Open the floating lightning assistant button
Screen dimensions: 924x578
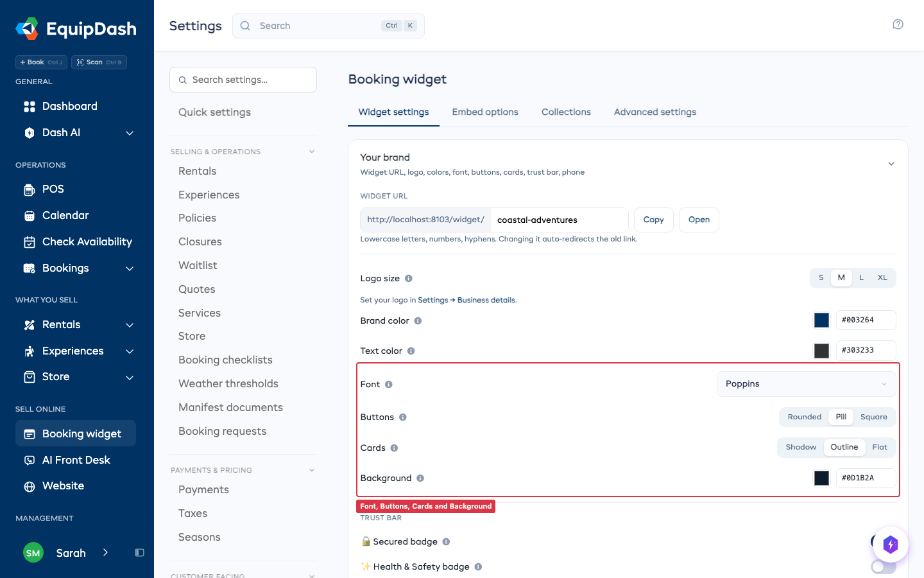pos(890,545)
